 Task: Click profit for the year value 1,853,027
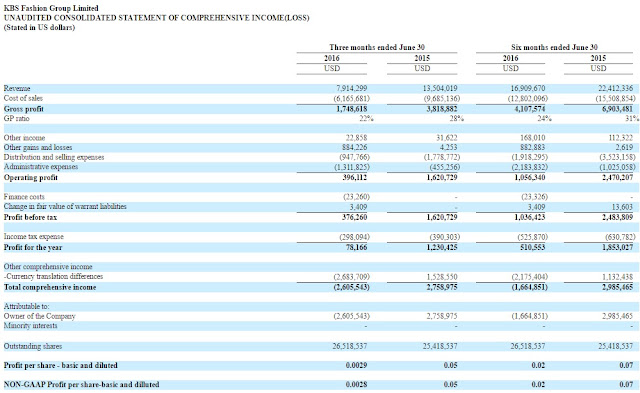[617, 247]
